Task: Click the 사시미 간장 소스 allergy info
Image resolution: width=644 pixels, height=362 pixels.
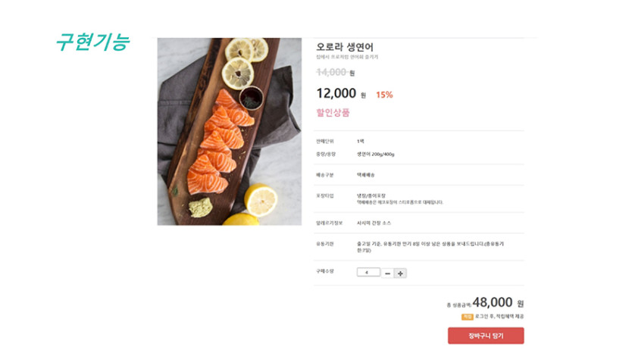Action: point(374,223)
